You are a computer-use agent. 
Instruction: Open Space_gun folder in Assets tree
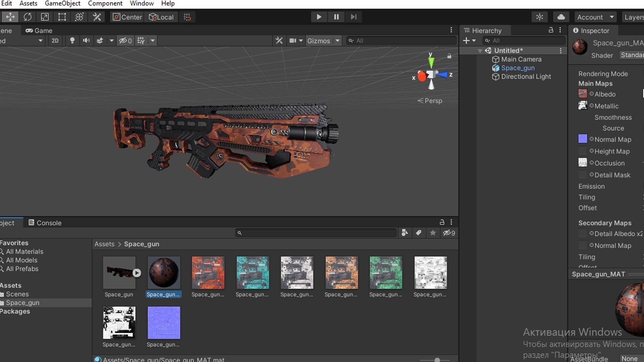pos(22,303)
